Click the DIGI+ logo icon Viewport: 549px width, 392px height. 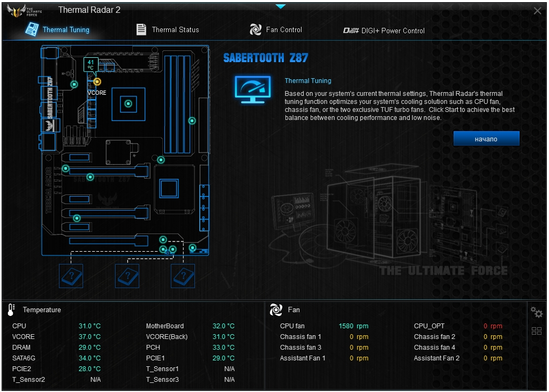[351, 31]
